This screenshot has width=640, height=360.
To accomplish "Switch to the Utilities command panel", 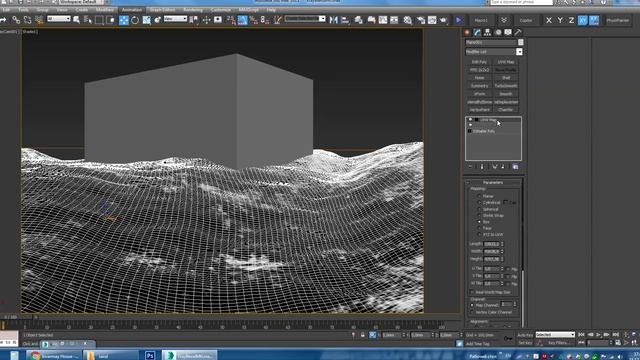I will tap(518, 32).
